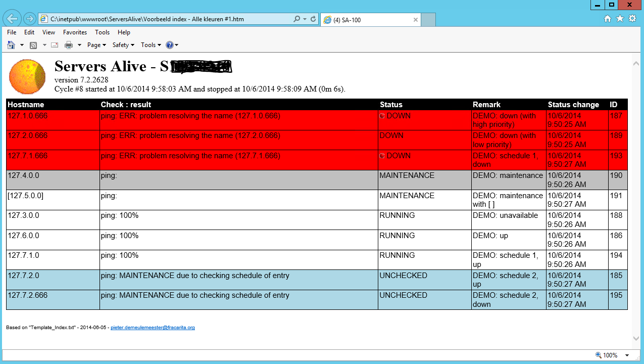Open the command bar Tools dropdown
Viewport: 644px width, 364px height.
pos(151,45)
